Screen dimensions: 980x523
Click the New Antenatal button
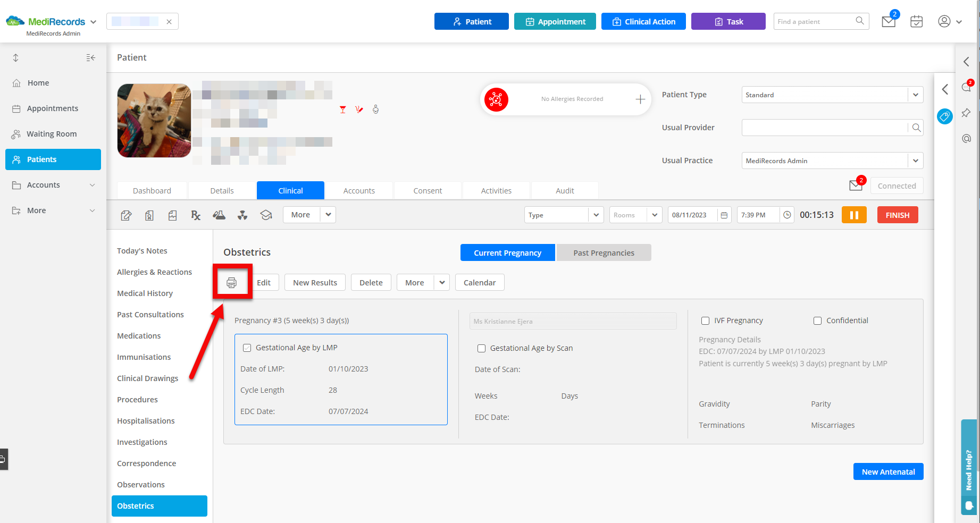point(887,471)
